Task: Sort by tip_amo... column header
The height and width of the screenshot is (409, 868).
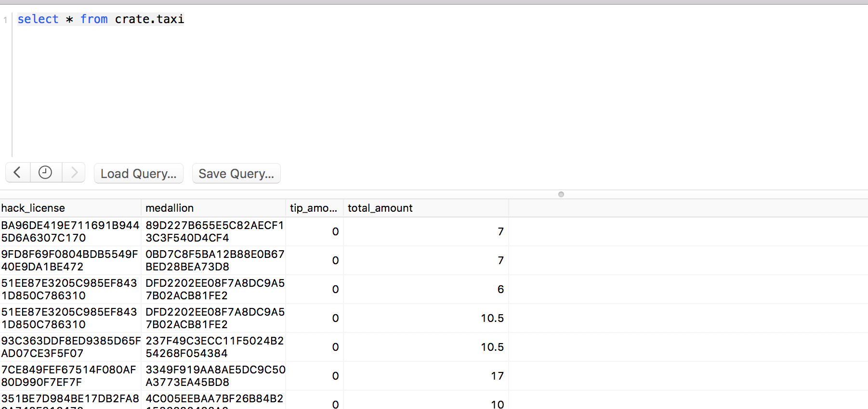Action: pyautogui.click(x=315, y=208)
